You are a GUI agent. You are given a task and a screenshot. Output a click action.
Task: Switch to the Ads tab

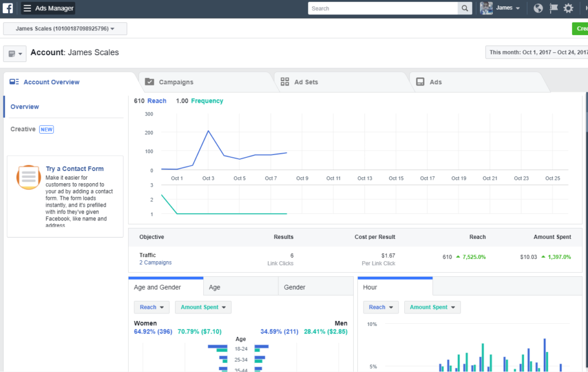coord(477,82)
